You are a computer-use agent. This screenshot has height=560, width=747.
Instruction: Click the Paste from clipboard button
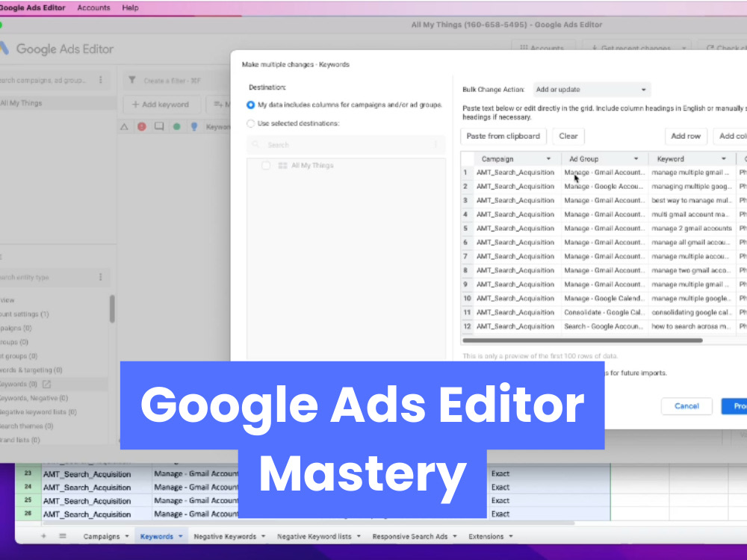(x=503, y=136)
